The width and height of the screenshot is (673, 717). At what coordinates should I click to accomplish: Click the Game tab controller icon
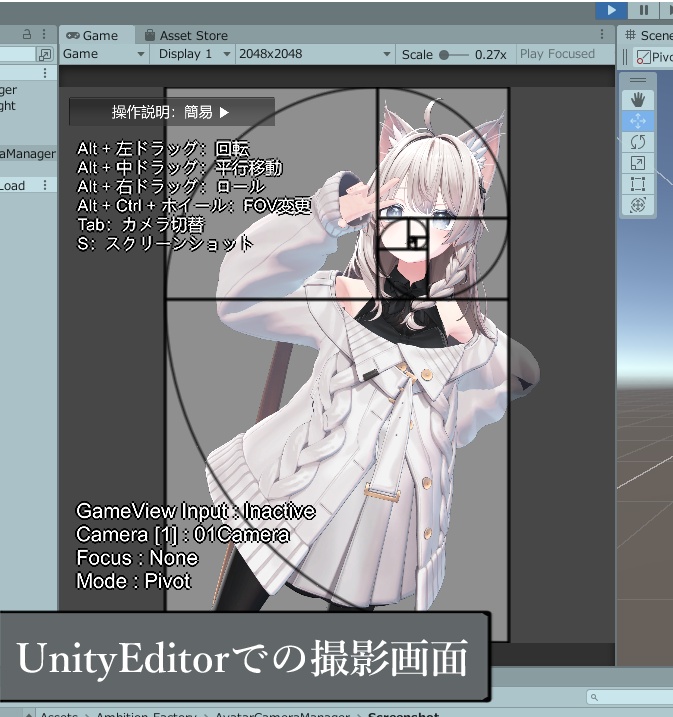[x=72, y=35]
